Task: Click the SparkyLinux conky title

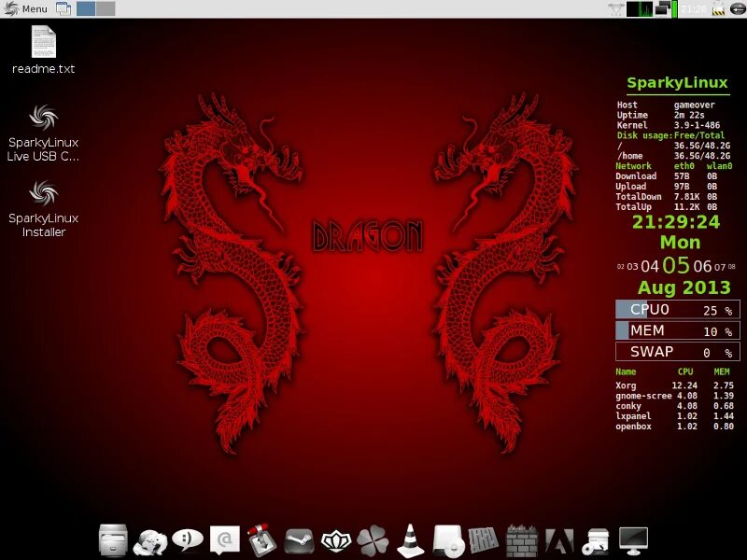Action: (x=677, y=82)
